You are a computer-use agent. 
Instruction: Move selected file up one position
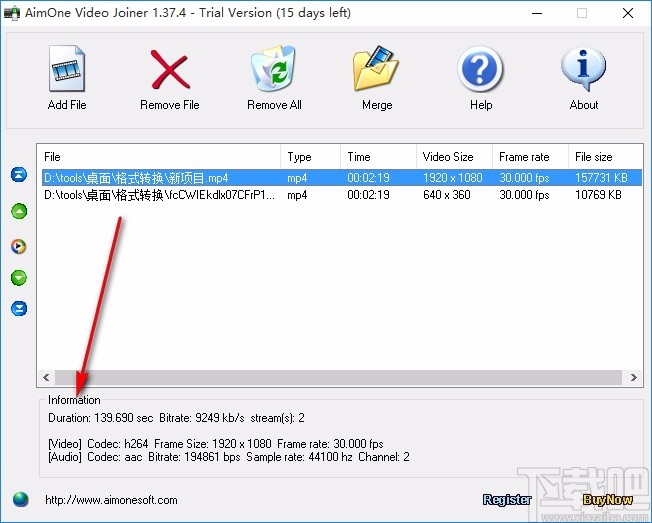pyautogui.click(x=19, y=211)
